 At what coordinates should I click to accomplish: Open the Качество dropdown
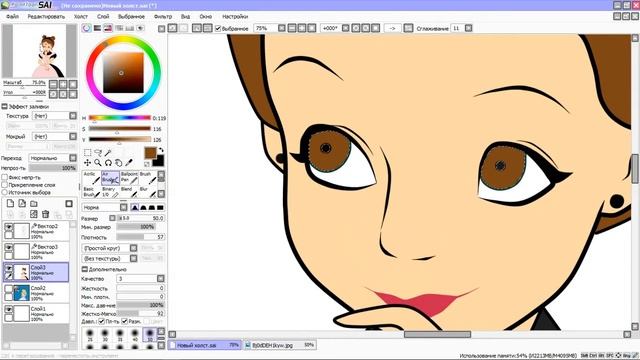(x=140, y=278)
